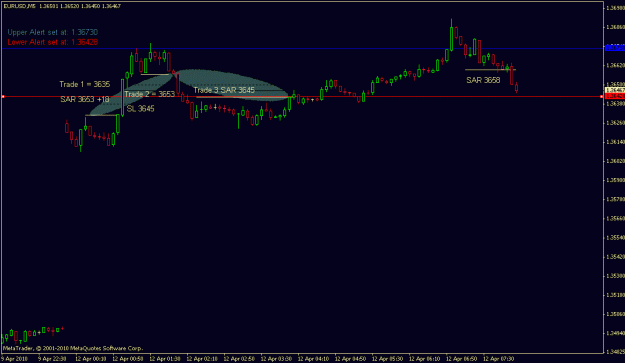Click the 'Trade 1 = 3635' annotation
The height and width of the screenshot is (363, 625).
85,84
